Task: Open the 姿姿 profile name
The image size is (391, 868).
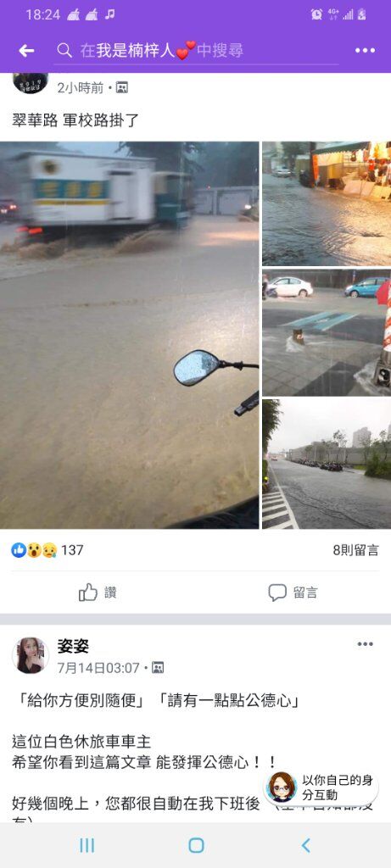Action: coord(73,646)
